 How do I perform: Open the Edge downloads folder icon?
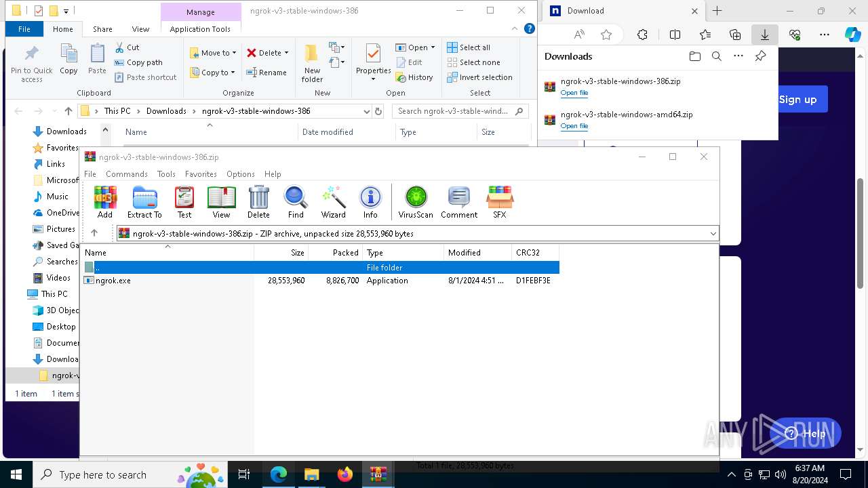click(x=694, y=56)
